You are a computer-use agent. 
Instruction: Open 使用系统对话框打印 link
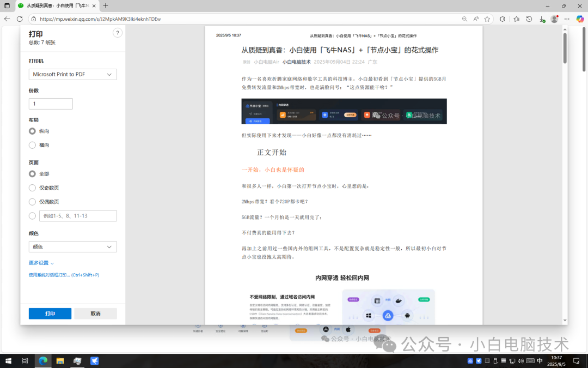(64, 275)
